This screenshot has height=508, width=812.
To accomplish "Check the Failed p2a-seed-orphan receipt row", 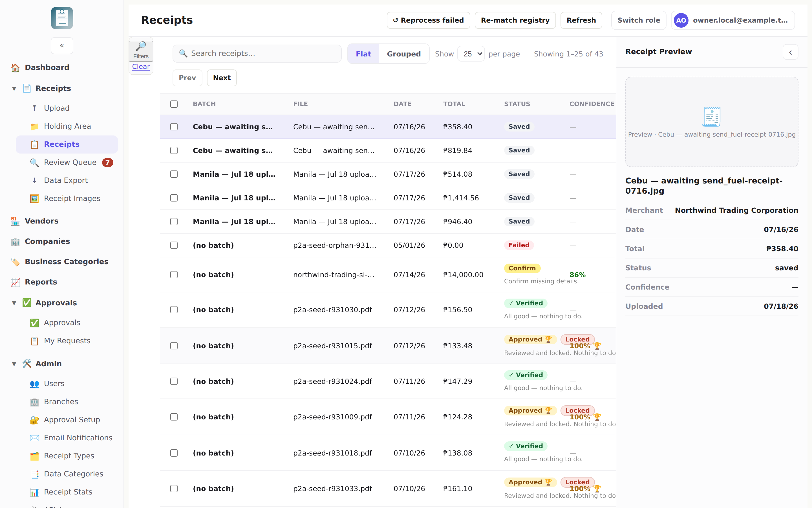I will (174, 246).
